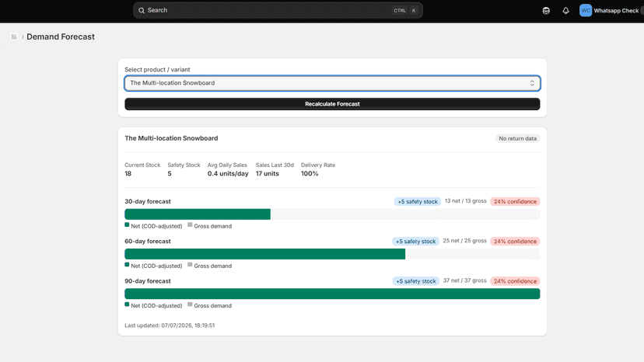Viewport: 644px width, 362px height.
Task: Click the No return data badge
Action: click(x=517, y=139)
